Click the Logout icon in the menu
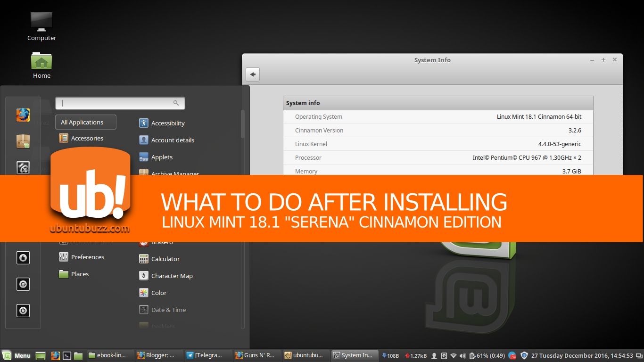Screen dimensions: 644x362 [x=23, y=284]
